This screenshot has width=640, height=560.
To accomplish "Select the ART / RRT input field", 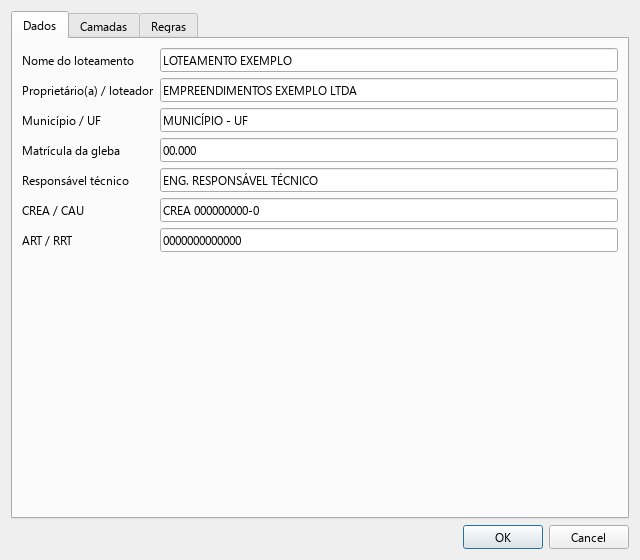I will coord(389,240).
